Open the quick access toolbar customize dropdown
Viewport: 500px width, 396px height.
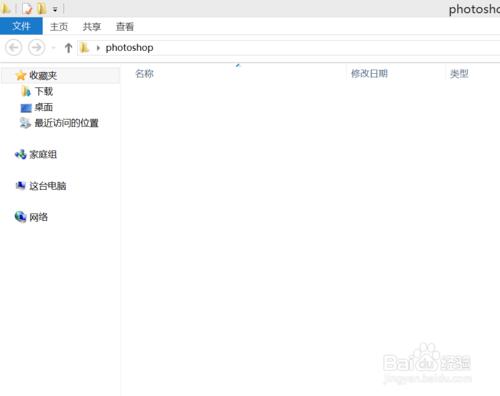tap(55, 10)
